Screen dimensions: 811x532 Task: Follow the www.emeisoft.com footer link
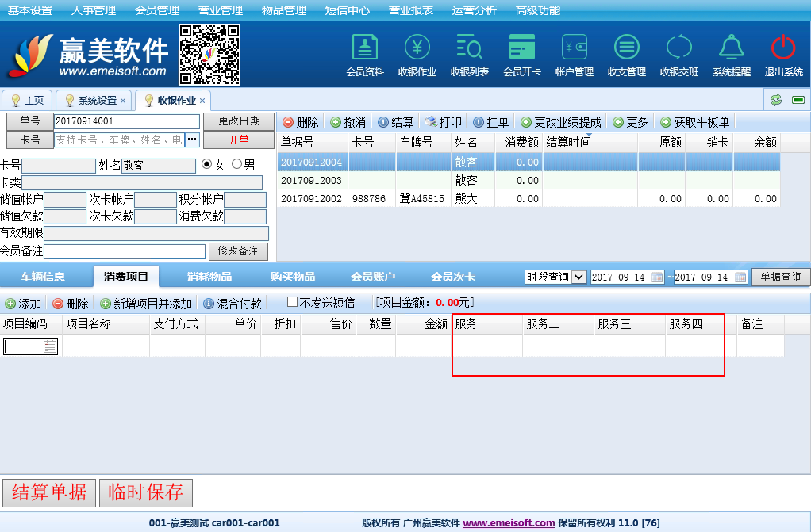(509, 523)
